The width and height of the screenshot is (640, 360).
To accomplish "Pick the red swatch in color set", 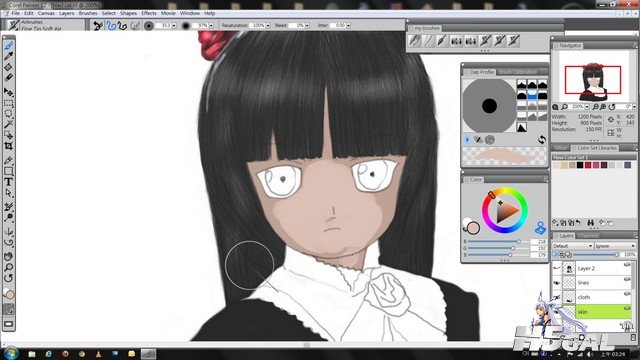I will point(588,165).
